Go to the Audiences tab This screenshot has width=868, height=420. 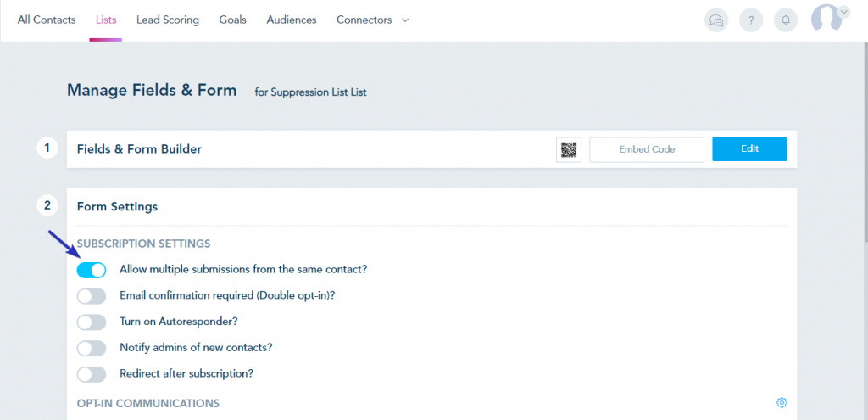click(292, 20)
